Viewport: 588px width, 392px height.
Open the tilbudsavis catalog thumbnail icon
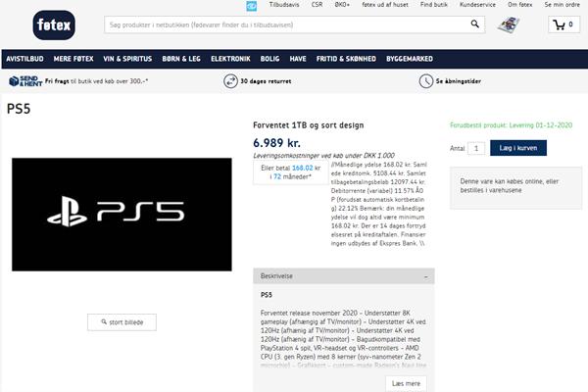point(509,25)
